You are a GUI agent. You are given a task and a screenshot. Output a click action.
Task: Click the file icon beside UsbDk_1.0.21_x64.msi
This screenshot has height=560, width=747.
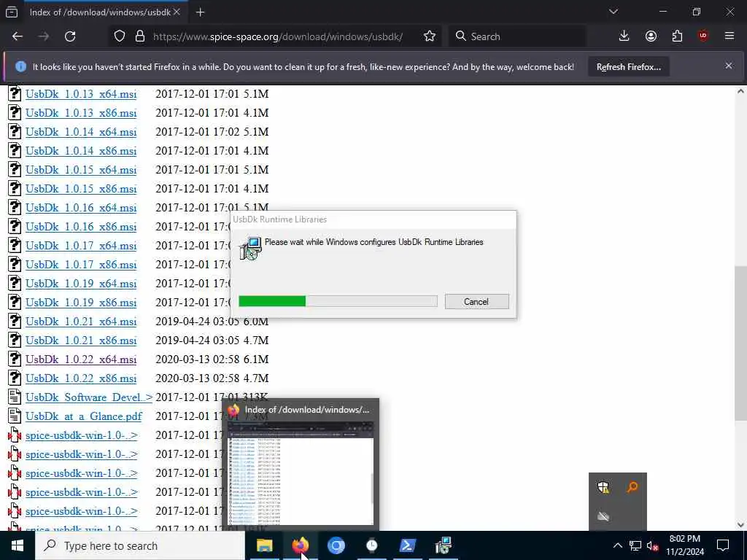coord(15,321)
